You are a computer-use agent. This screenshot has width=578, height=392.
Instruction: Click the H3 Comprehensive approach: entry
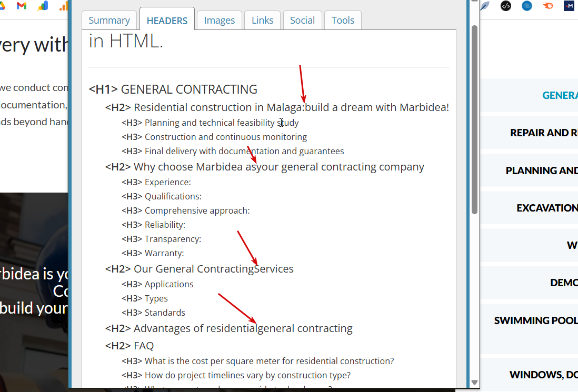pyautogui.click(x=186, y=211)
